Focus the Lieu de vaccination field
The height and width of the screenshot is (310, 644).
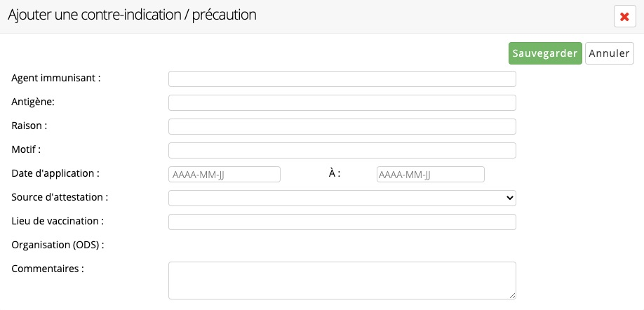[342, 222]
